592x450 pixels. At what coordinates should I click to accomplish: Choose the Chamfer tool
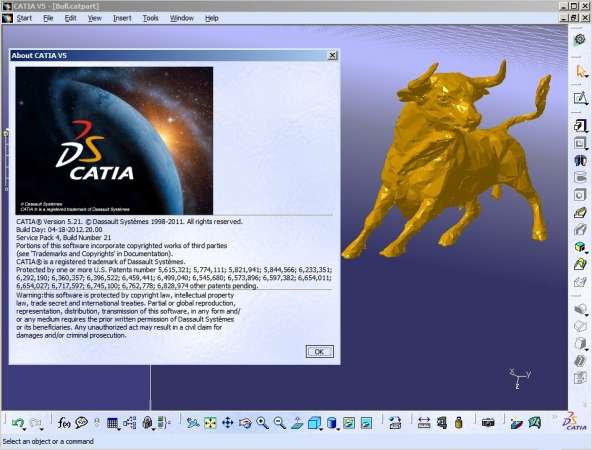(x=580, y=327)
